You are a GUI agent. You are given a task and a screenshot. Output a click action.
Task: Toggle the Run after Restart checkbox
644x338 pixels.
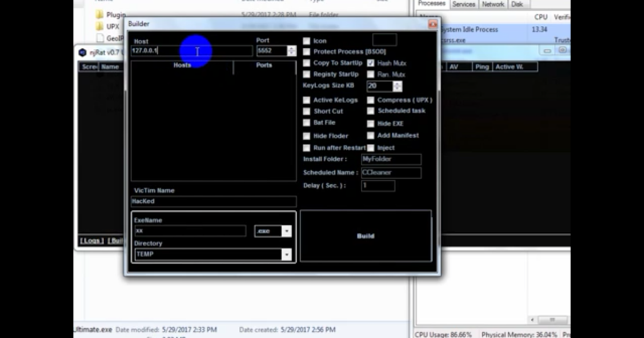tap(306, 148)
